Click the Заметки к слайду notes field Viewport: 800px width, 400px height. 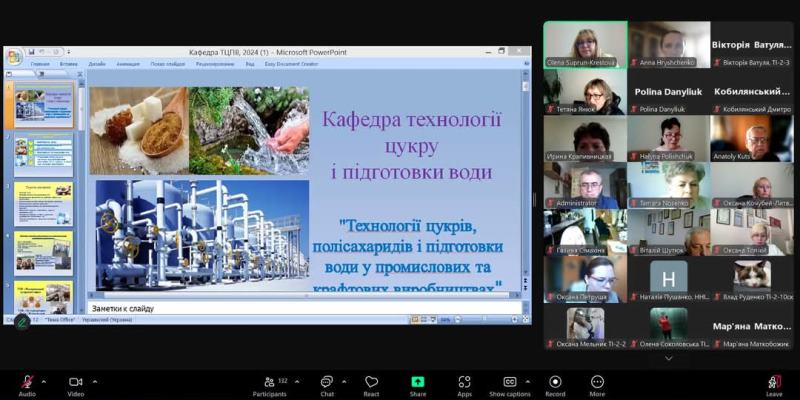coord(305,308)
